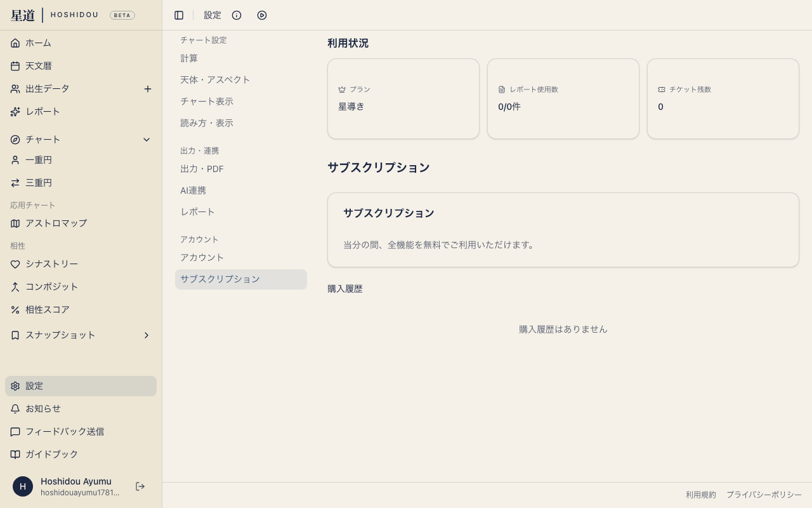The image size is (812, 508).
Task: Toggle the sidebar panel icon
Action: [179, 15]
